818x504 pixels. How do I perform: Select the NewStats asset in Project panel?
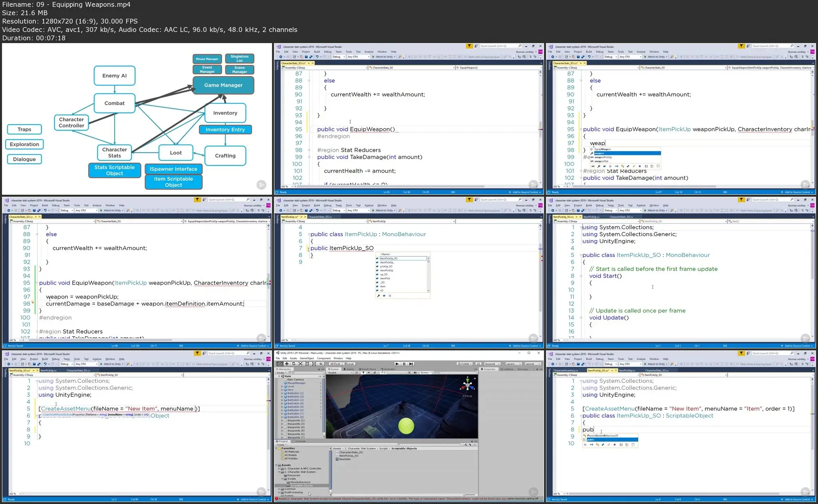pos(345,459)
